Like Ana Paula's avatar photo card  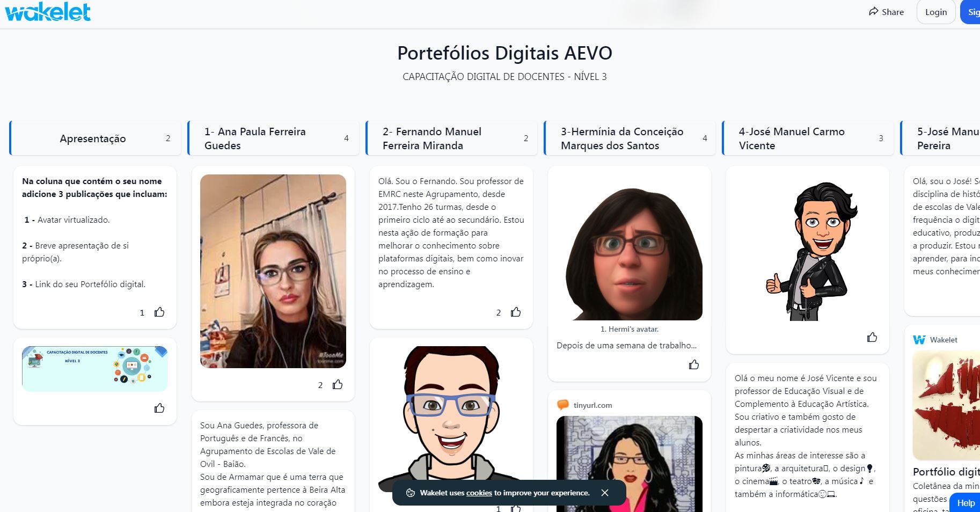338,384
